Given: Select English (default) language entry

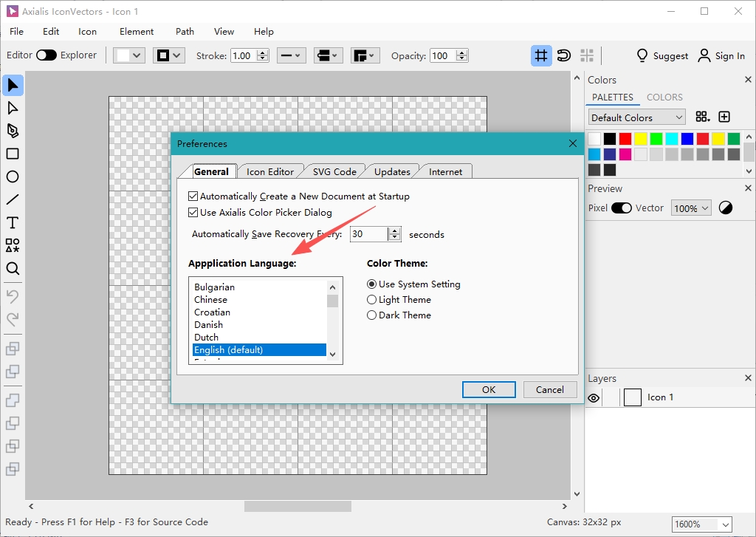Looking at the screenshot, I should [259, 350].
